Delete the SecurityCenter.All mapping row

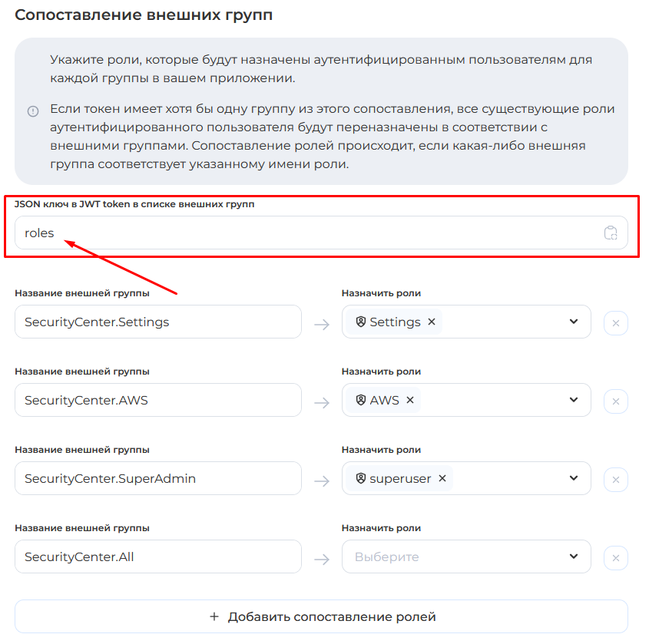[x=615, y=558]
